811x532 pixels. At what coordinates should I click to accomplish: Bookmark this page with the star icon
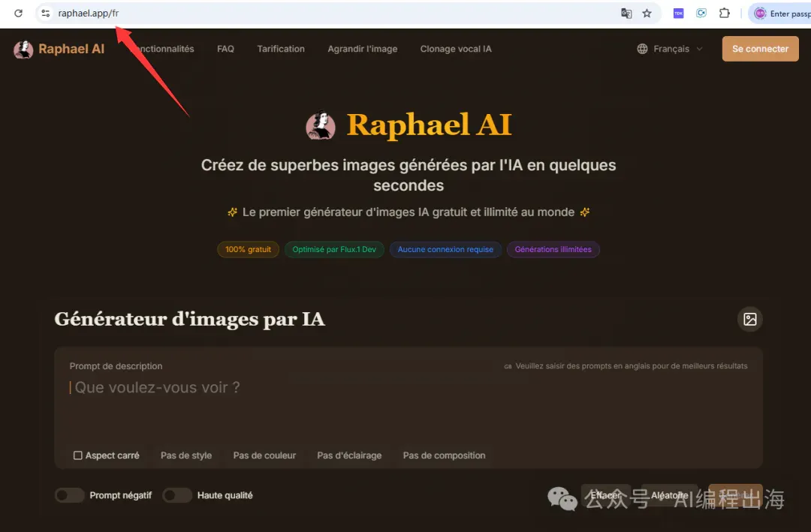click(647, 14)
